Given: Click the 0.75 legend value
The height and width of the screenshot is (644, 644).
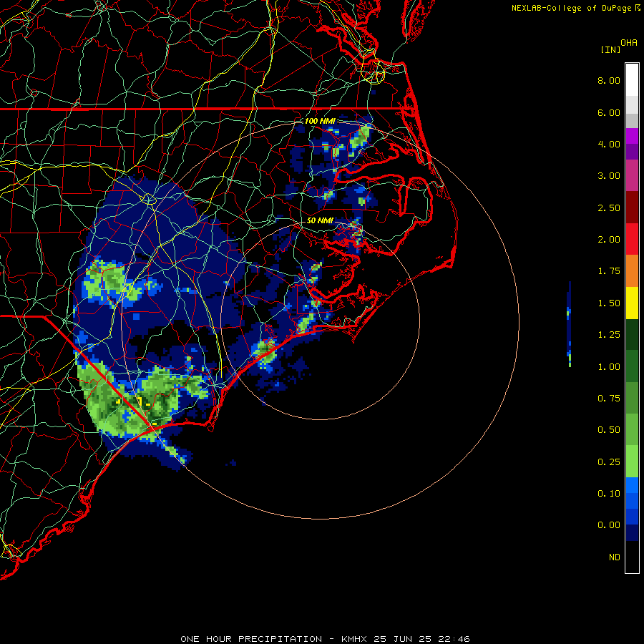Looking at the screenshot, I should point(609,399).
